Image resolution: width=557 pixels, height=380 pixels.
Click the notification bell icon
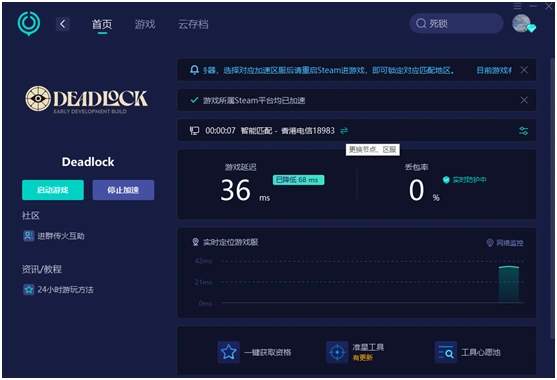pos(194,70)
